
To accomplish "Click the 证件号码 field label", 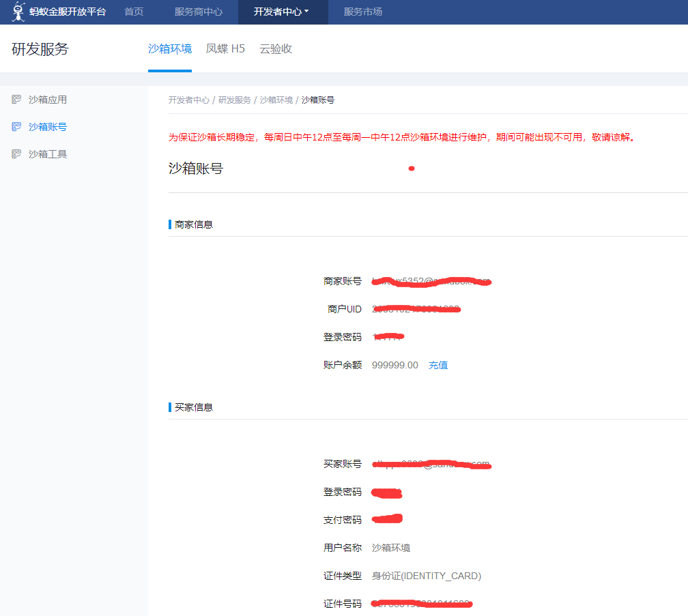I will pos(343,604).
